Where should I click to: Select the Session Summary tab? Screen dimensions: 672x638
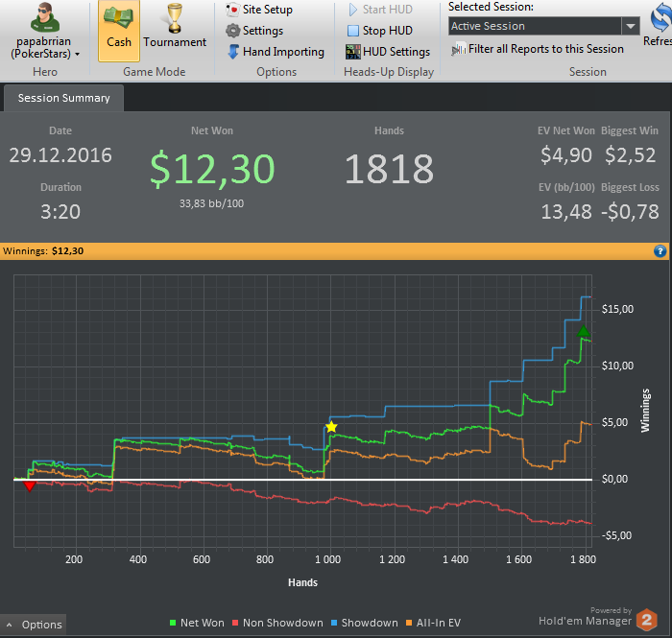point(64,98)
